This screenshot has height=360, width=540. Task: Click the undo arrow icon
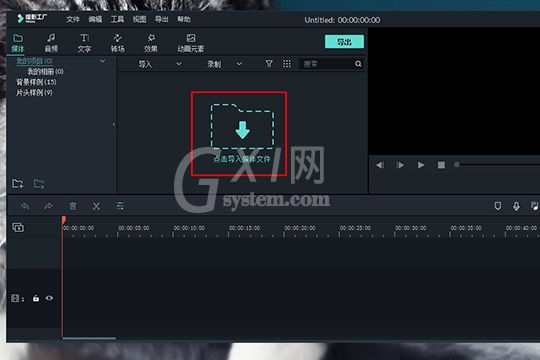click(25, 206)
